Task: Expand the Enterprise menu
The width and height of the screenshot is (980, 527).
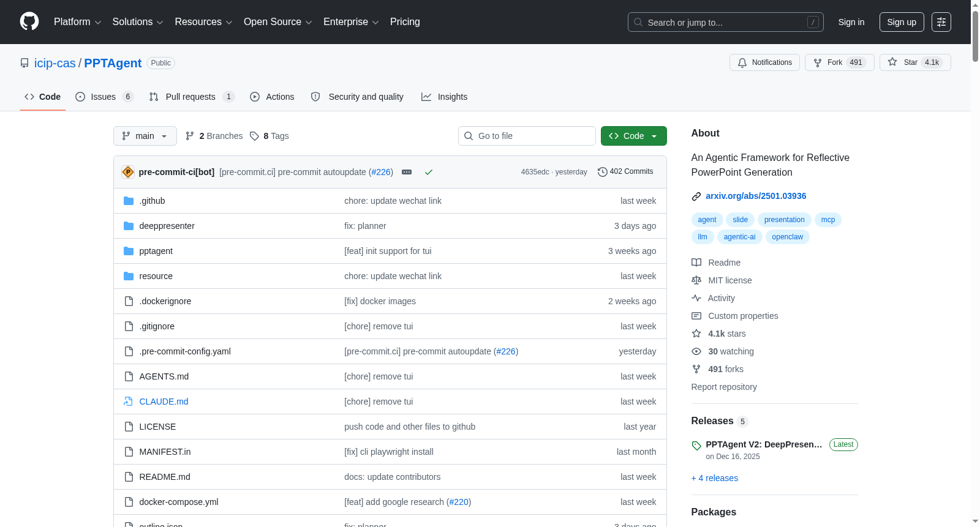Action: pos(351,22)
